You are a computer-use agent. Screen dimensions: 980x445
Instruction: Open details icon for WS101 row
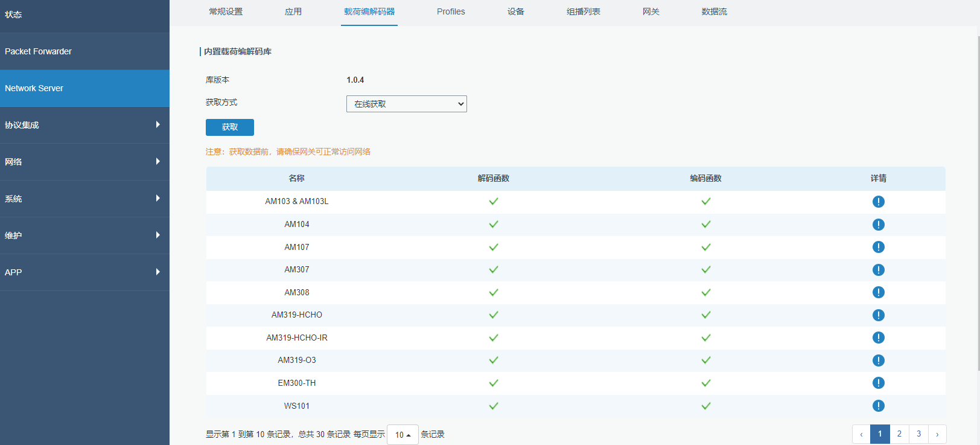click(878, 406)
